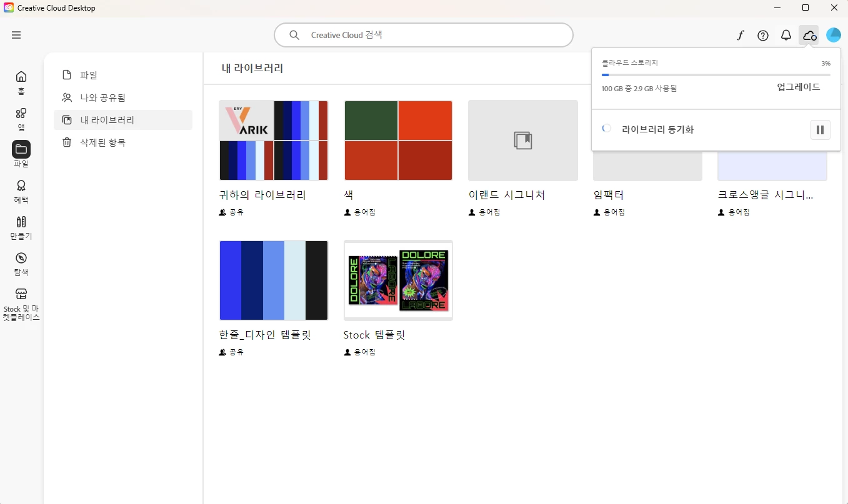848x504 pixels.
Task: Pause 라이브러리 동기화 with pause button
Action: (x=821, y=130)
